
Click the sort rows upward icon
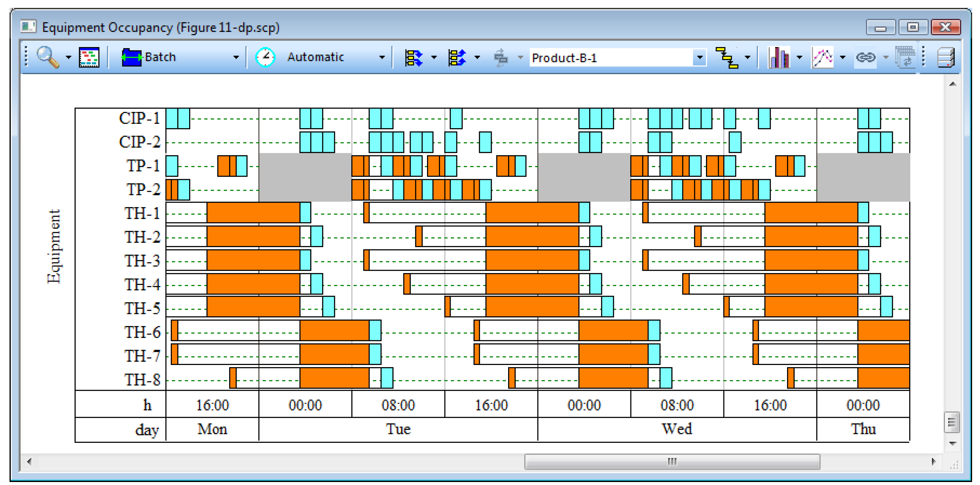coord(456,57)
